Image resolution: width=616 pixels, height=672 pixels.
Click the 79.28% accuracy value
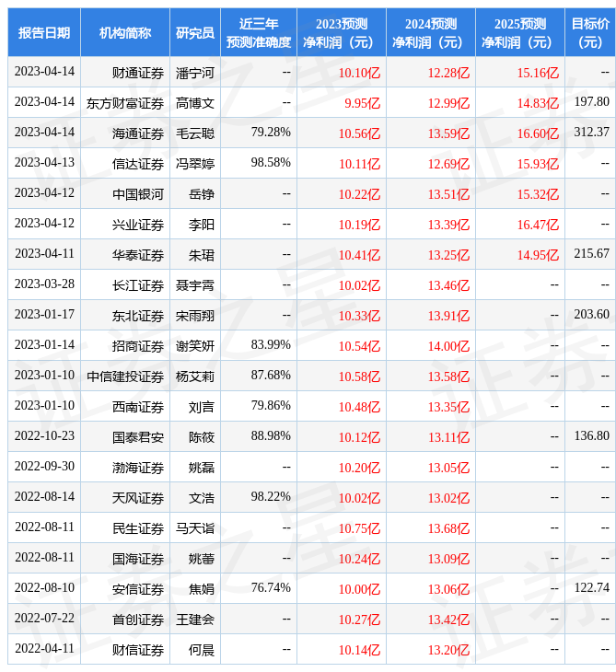pyautogui.click(x=271, y=132)
